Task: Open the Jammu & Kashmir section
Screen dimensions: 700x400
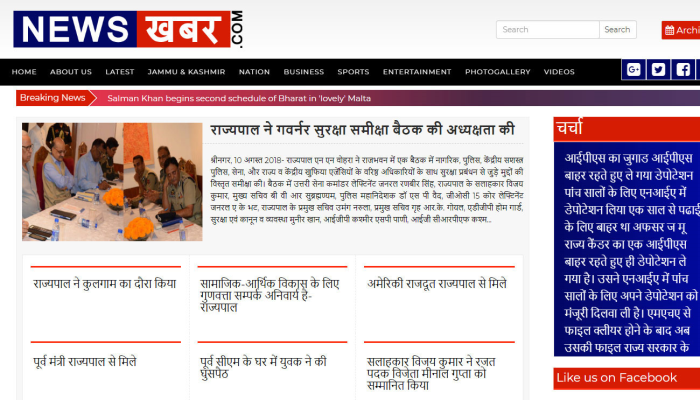Action: click(x=186, y=72)
